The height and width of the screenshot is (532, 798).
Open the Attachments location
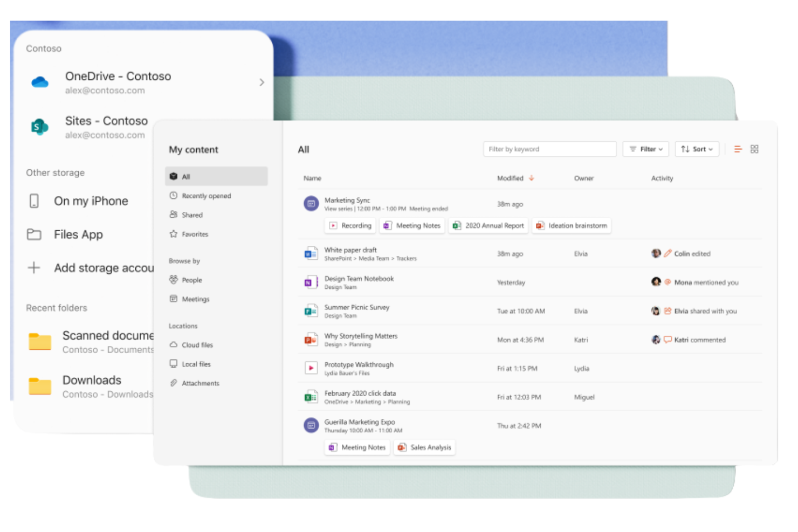pyautogui.click(x=200, y=383)
